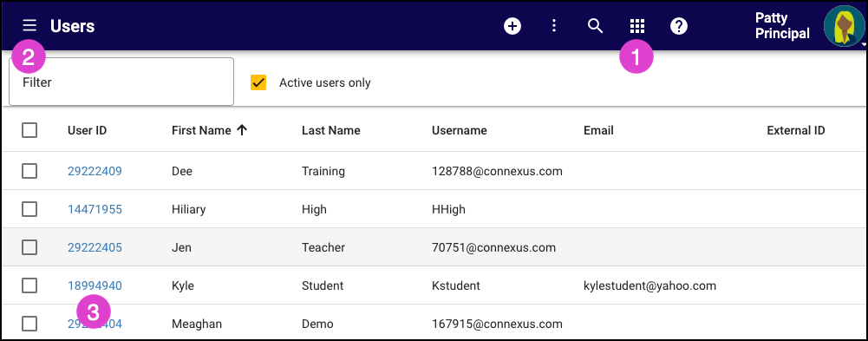868x341 pixels.
Task: Tick the select-all header checkbox
Action: pos(29,131)
